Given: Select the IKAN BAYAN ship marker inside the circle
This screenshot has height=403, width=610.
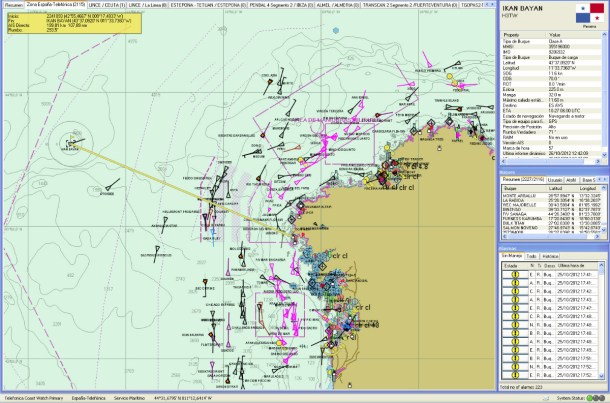Looking at the screenshot, I should click(x=71, y=143).
